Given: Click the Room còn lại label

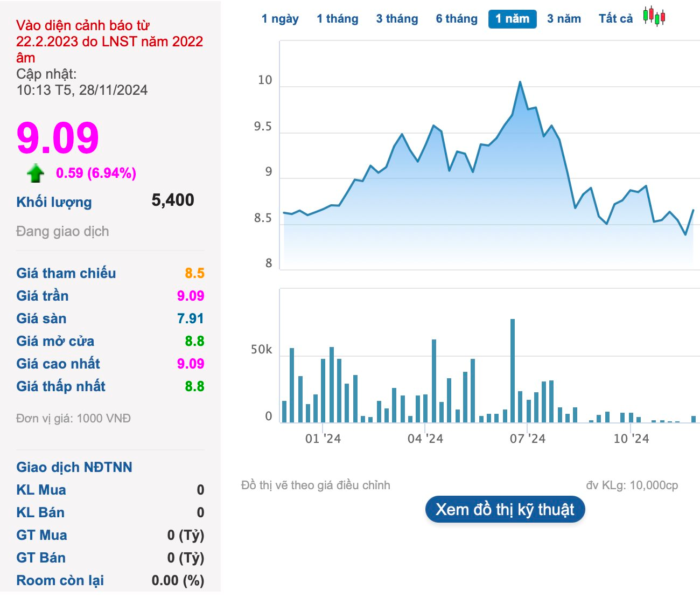Looking at the screenshot, I should point(60,580).
